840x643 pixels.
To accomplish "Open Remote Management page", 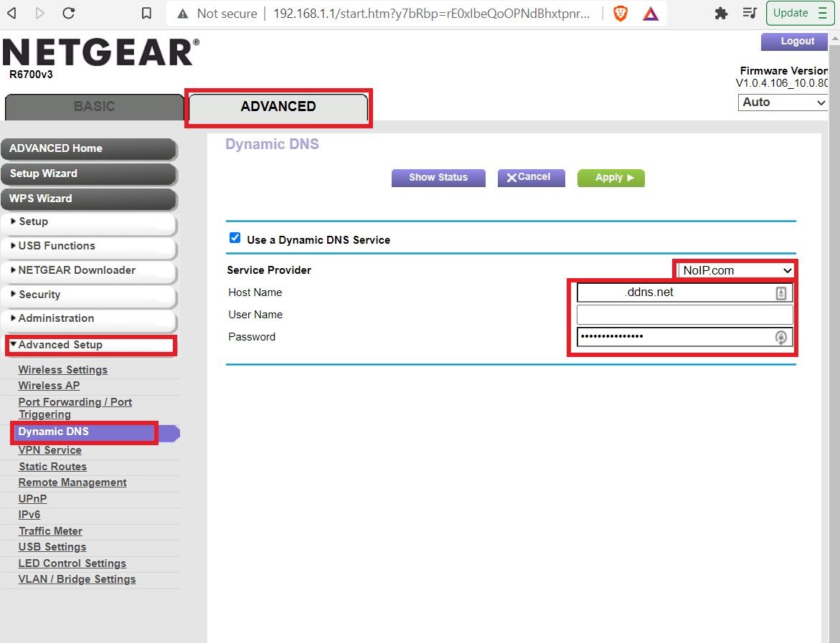I will [72, 482].
